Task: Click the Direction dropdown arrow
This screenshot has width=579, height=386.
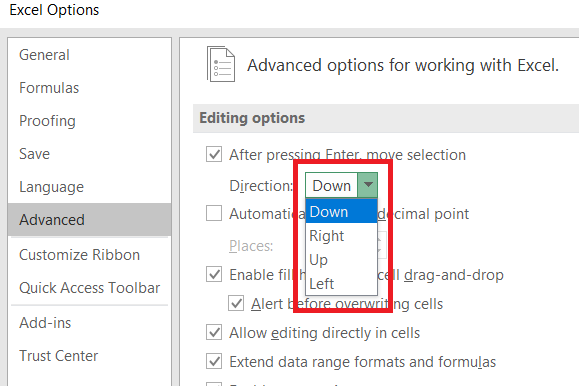Action: (368, 185)
